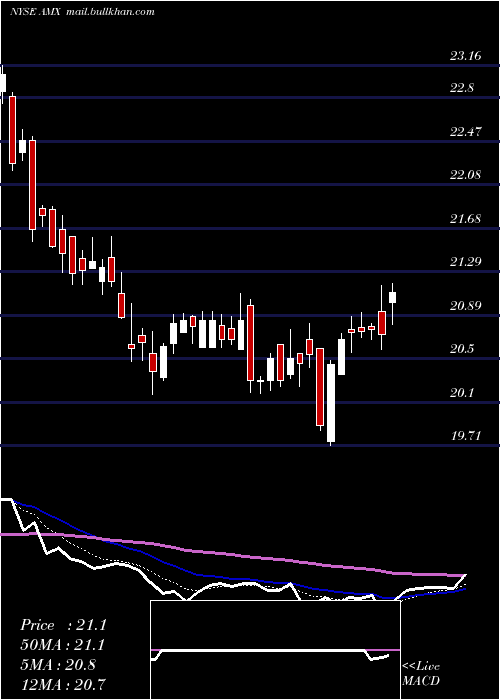500x700 pixels.
Task: Select the 21.68 price level label
Action: coord(466,219)
